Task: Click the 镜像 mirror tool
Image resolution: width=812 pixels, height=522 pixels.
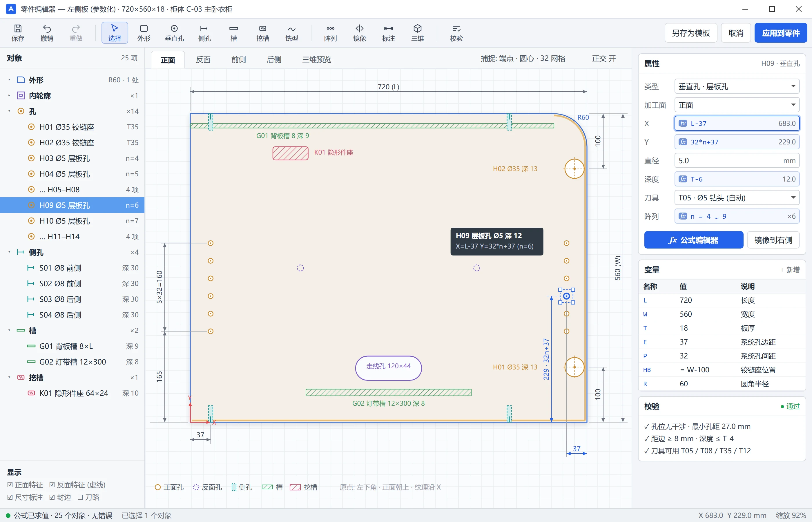Action: (359, 33)
